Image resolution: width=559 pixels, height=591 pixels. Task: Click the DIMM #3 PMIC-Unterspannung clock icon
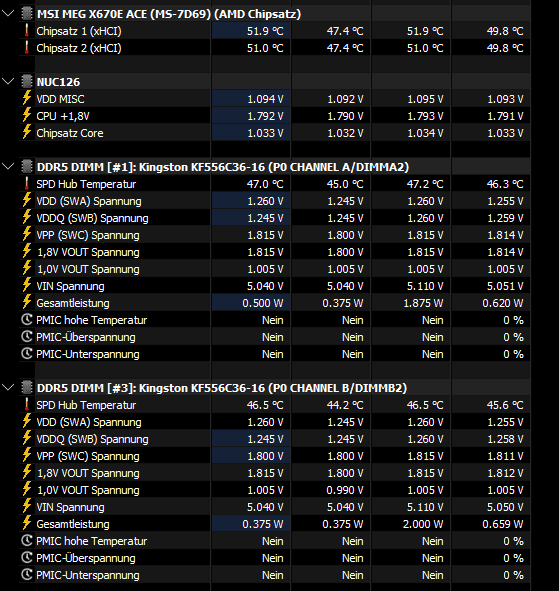(x=27, y=574)
